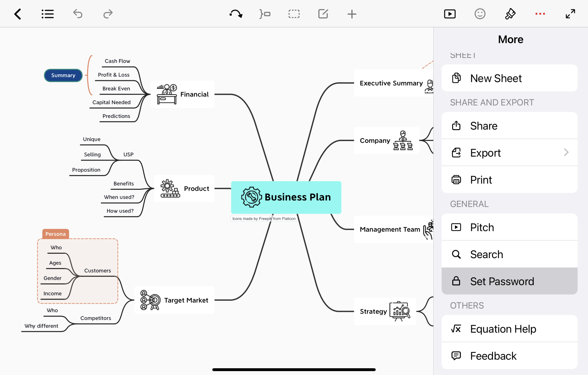Select the Product topic node

coord(184,188)
